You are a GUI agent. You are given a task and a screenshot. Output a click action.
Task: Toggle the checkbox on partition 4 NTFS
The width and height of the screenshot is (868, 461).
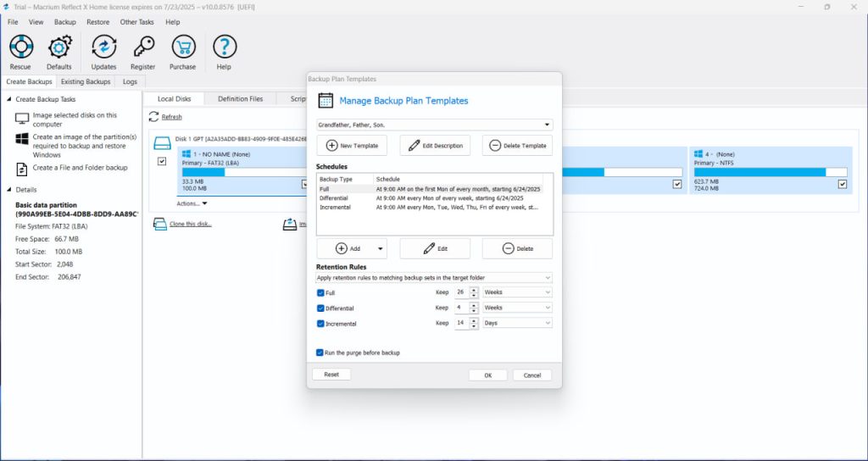(x=843, y=184)
